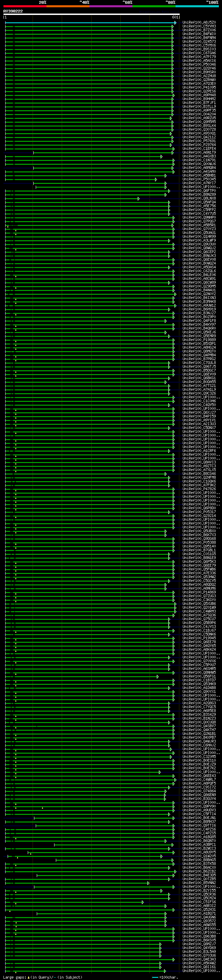Select the UniRef100_P05388 label
Screen dimensions: 222x980
pos(199,542)
